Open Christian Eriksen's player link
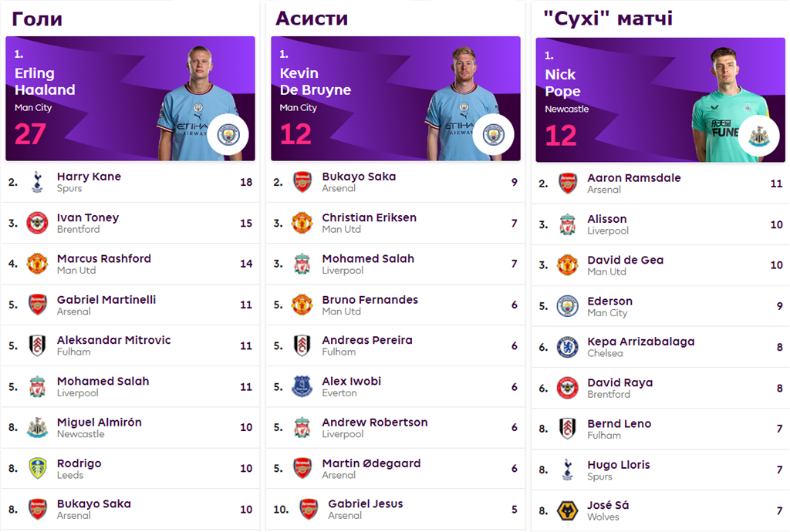This screenshot has width=790, height=532. (369, 217)
